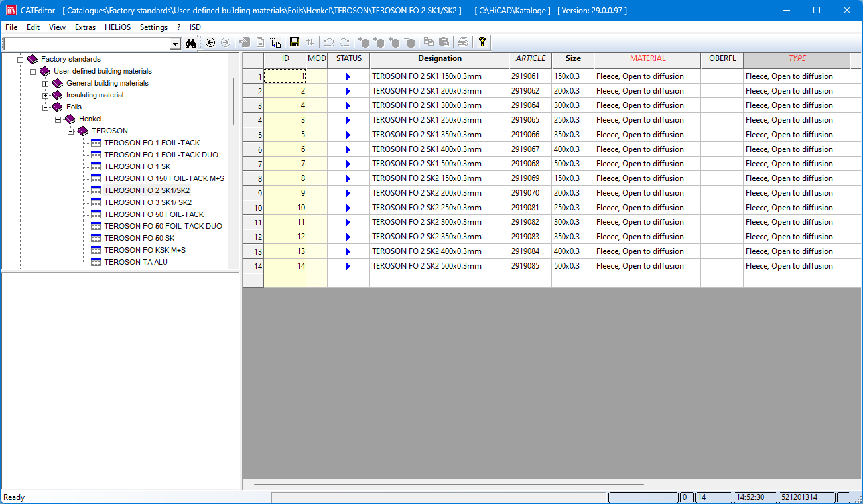The width and height of the screenshot is (863, 504).
Task: Open the File menu
Action: pos(11,27)
